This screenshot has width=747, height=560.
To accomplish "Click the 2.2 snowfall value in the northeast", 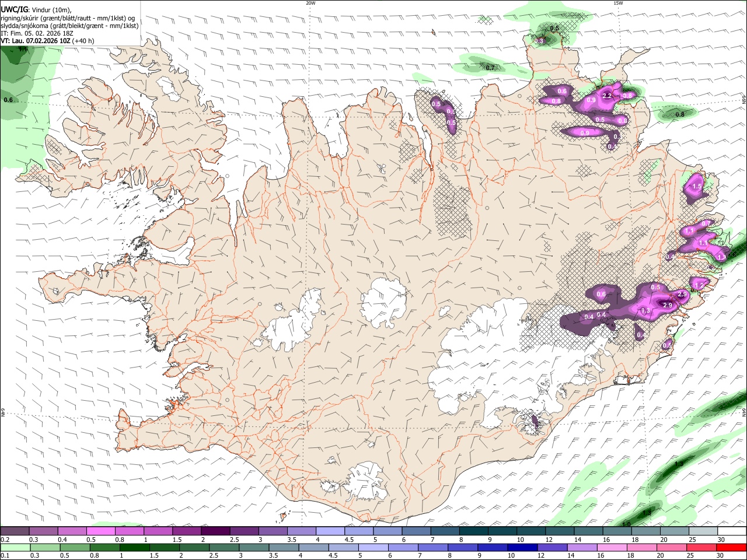I will pyautogui.click(x=607, y=96).
